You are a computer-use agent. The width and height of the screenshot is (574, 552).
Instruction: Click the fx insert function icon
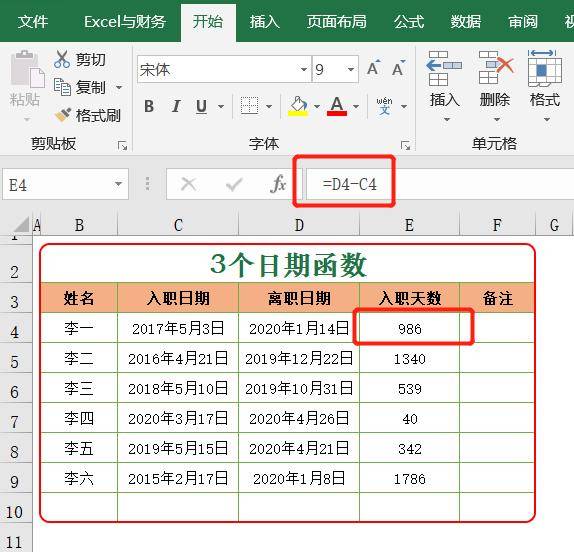coord(278,184)
